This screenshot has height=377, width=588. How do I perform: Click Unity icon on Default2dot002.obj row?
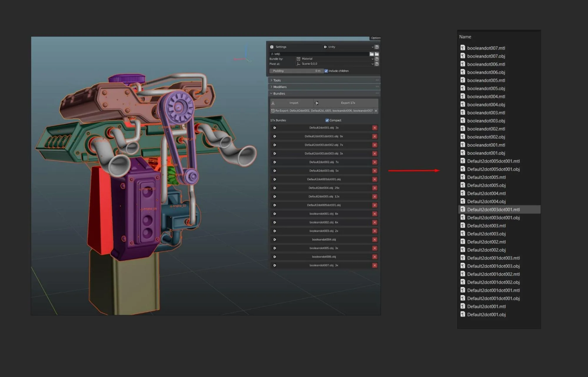click(x=274, y=162)
